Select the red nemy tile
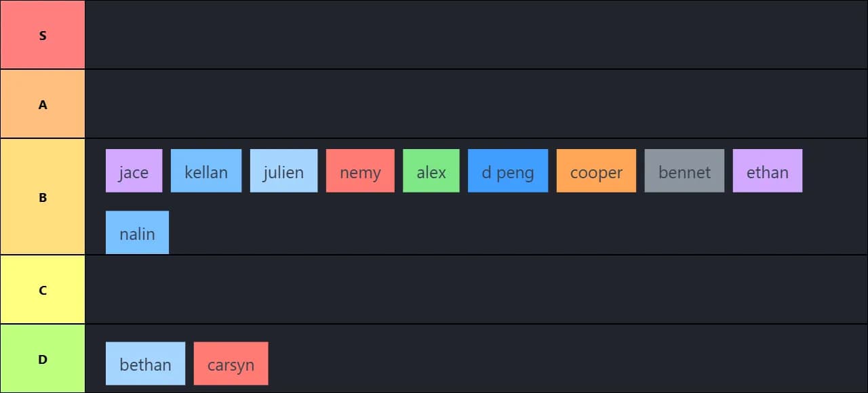This screenshot has height=393, width=868. click(x=360, y=171)
